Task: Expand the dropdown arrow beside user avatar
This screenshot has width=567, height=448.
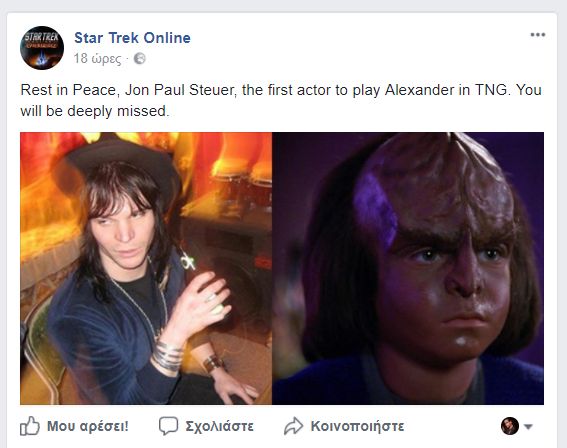Action: click(528, 427)
